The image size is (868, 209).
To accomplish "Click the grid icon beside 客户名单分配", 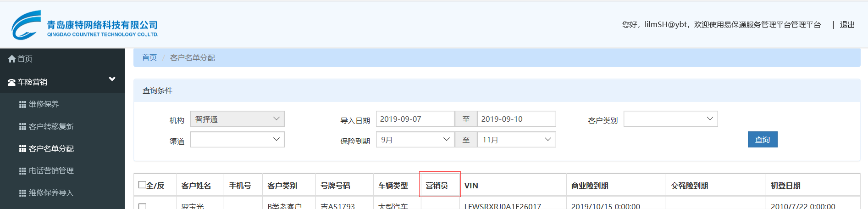I will pos(22,149).
